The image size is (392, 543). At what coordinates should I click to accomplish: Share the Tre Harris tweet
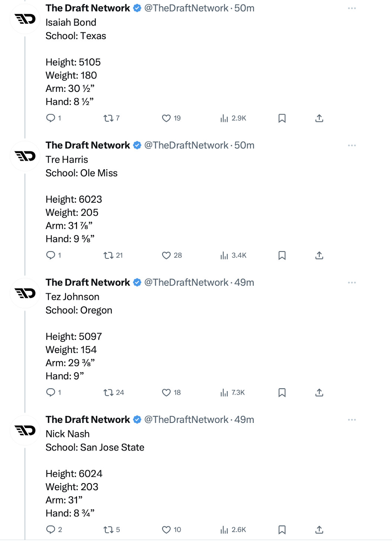319,256
